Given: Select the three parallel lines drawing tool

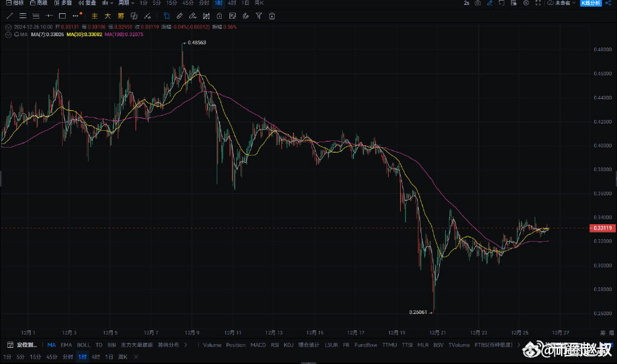Looking at the screenshot, I should 23,16.
